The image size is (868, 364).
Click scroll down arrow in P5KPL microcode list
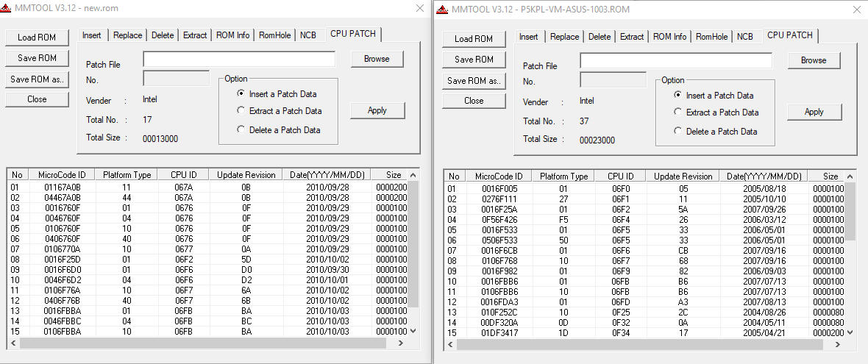coord(849,332)
